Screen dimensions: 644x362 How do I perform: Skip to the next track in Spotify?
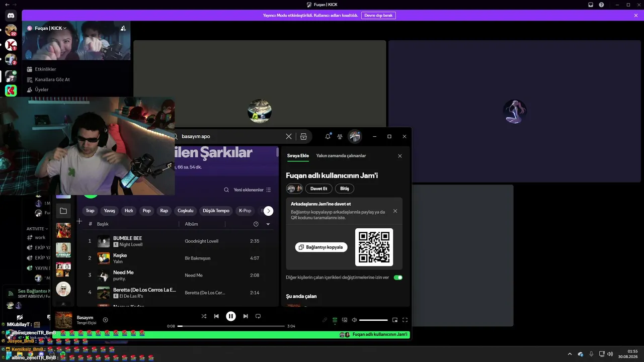click(x=246, y=316)
